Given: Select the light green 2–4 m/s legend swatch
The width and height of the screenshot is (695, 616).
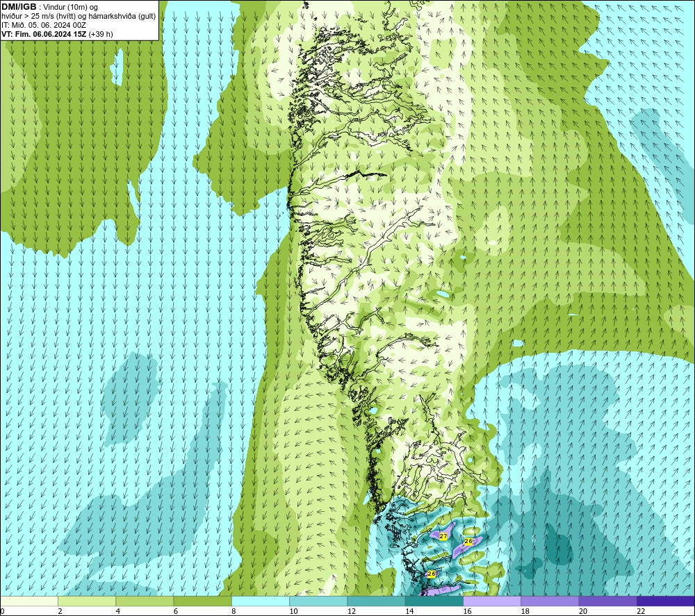Looking at the screenshot, I should pos(87,601).
